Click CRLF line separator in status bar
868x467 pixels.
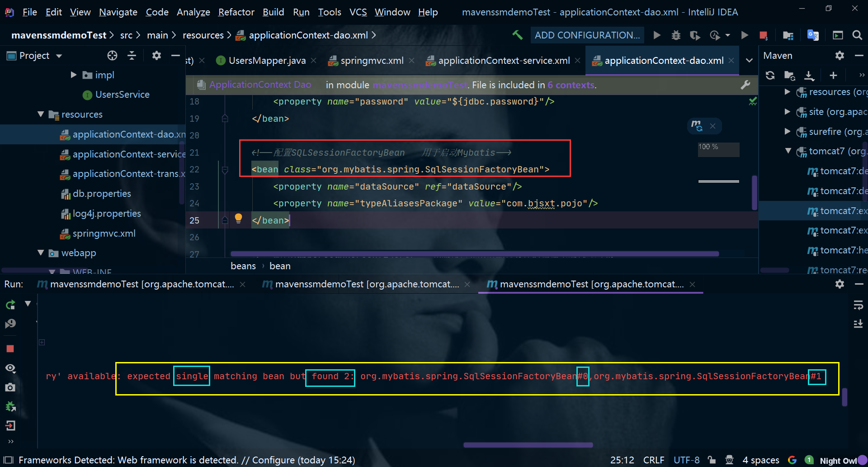[654, 460]
